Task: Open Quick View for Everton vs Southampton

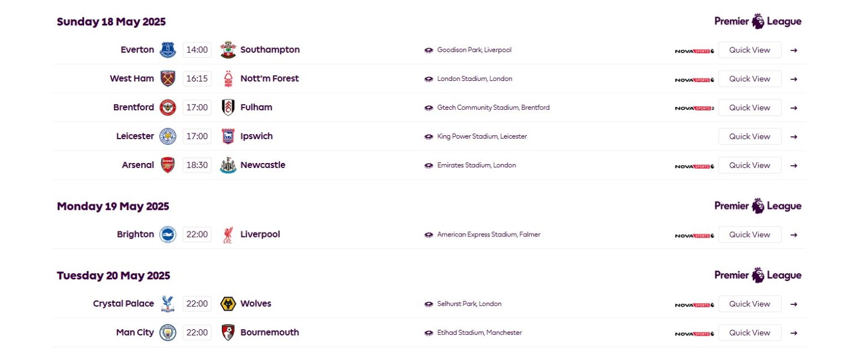Action: (x=749, y=50)
